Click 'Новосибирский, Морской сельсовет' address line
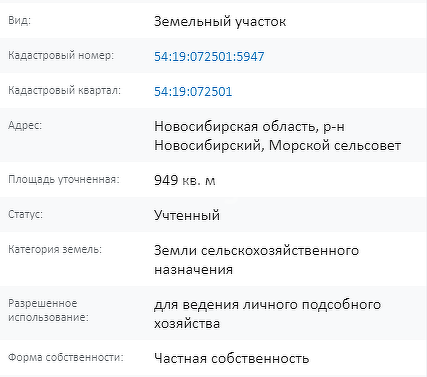This screenshot has width=427, height=377. [x=277, y=146]
